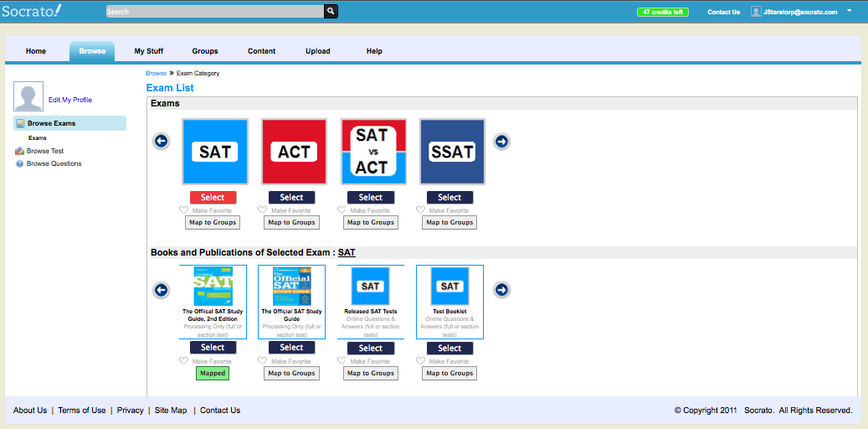
Task: Open the Browse Questions sidebar icon
Action: tap(19, 163)
